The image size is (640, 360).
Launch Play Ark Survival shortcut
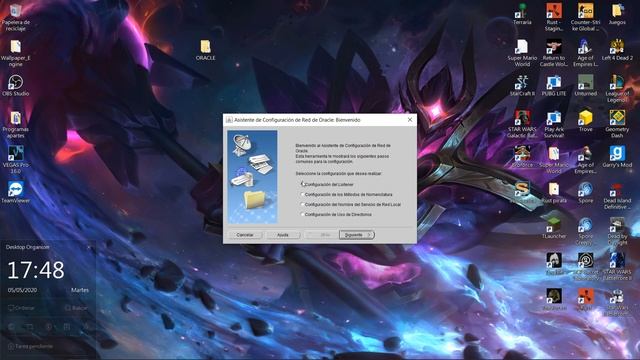point(554,124)
